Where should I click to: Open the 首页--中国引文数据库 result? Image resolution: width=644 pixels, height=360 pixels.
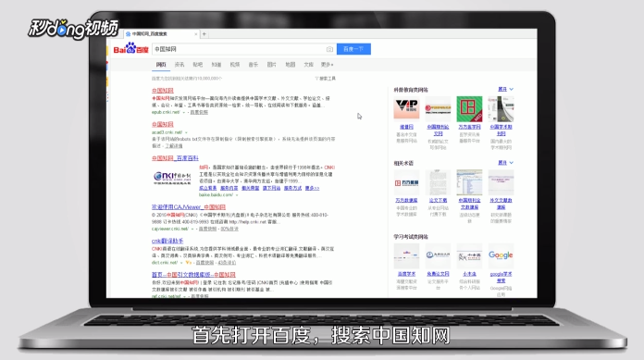pyautogui.click(x=193, y=275)
